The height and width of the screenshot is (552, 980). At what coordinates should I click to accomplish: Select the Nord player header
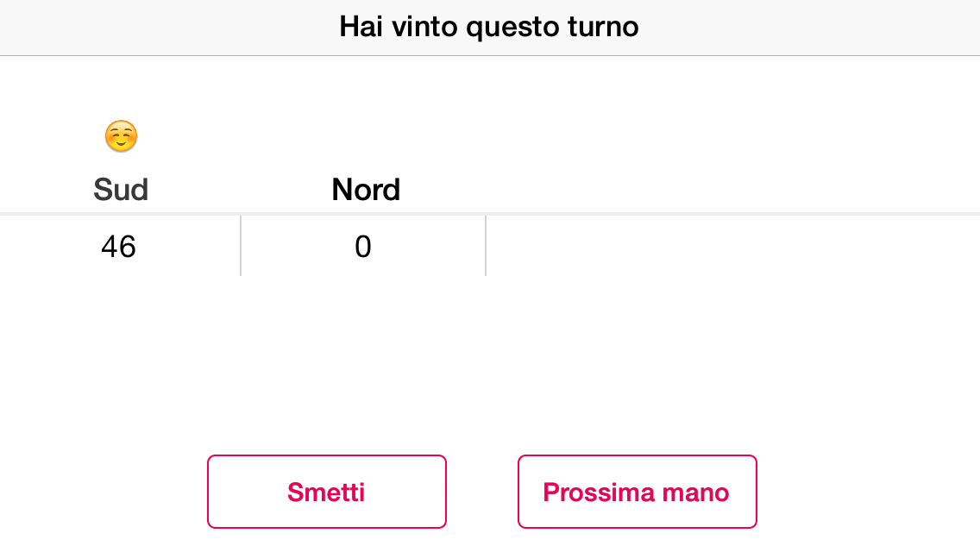coord(366,189)
